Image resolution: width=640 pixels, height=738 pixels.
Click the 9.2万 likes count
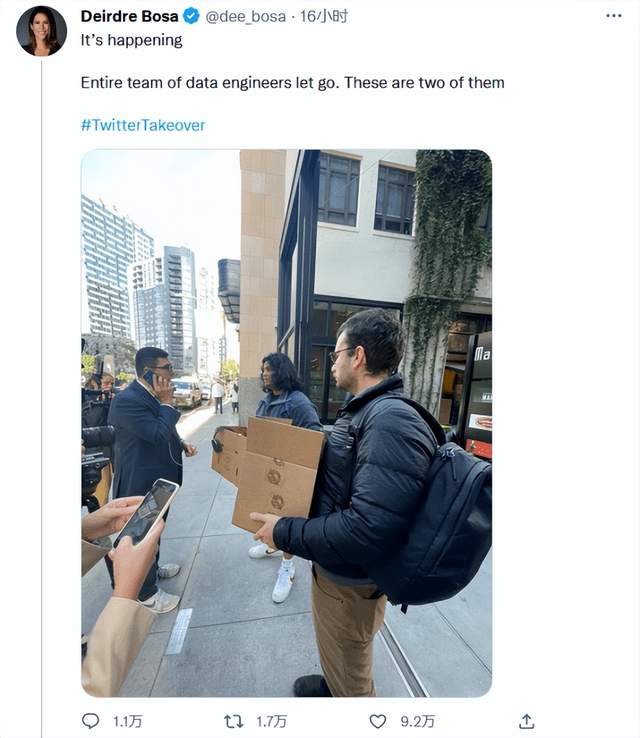tap(417, 722)
